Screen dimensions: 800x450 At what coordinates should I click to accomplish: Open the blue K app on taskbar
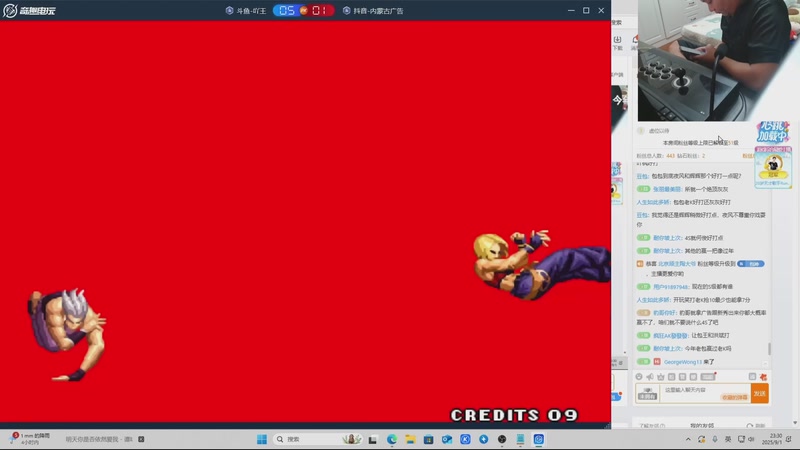[x=465, y=439]
